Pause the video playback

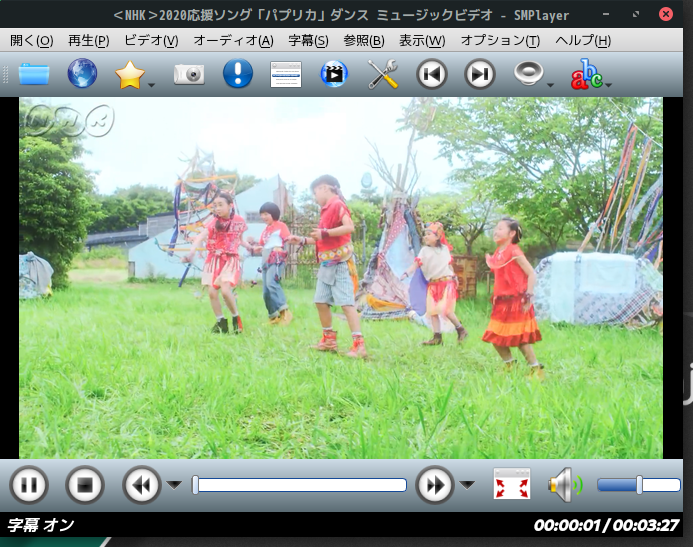pos(29,485)
